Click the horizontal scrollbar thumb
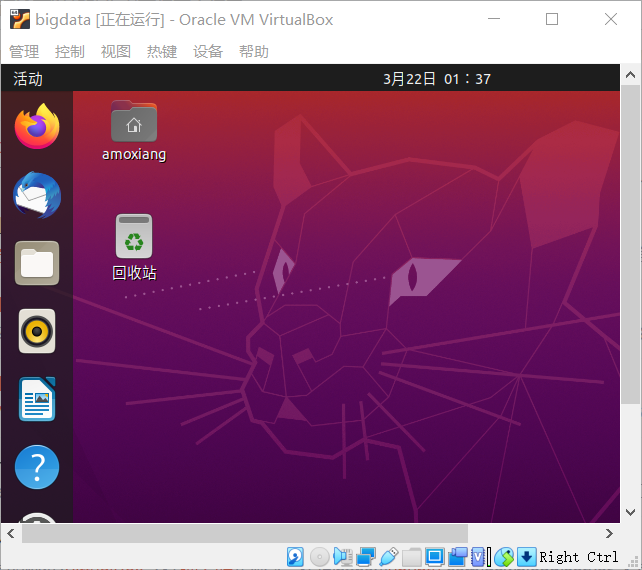642x570 pixels. 245,534
